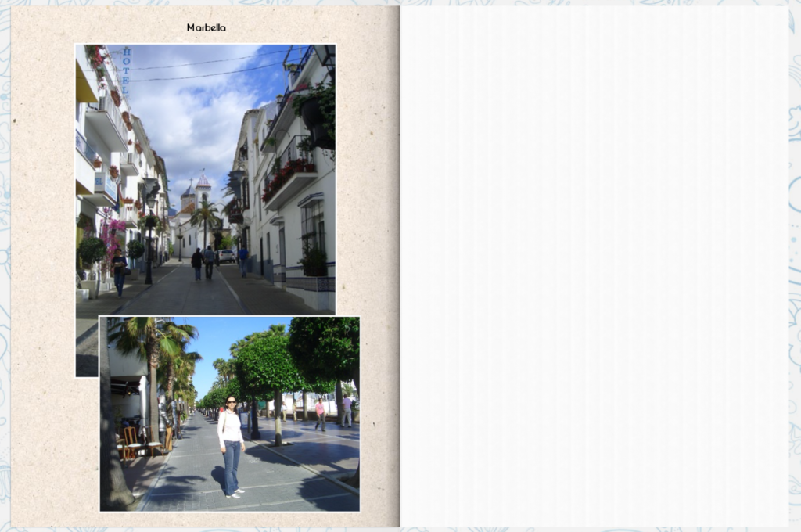Select the street photo with hotel sign
Screen dimensions: 801x532
[x=206, y=179]
